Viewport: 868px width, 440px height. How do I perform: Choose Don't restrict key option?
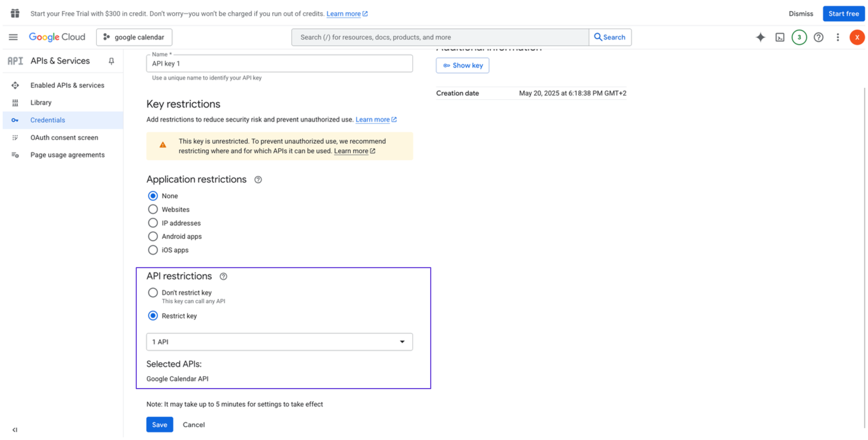[x=153, y=292]
